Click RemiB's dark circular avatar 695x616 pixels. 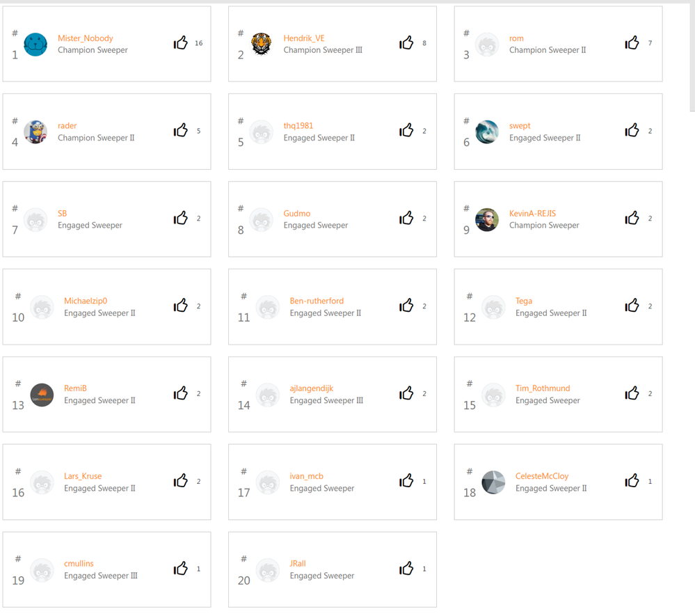click(42, 395)
